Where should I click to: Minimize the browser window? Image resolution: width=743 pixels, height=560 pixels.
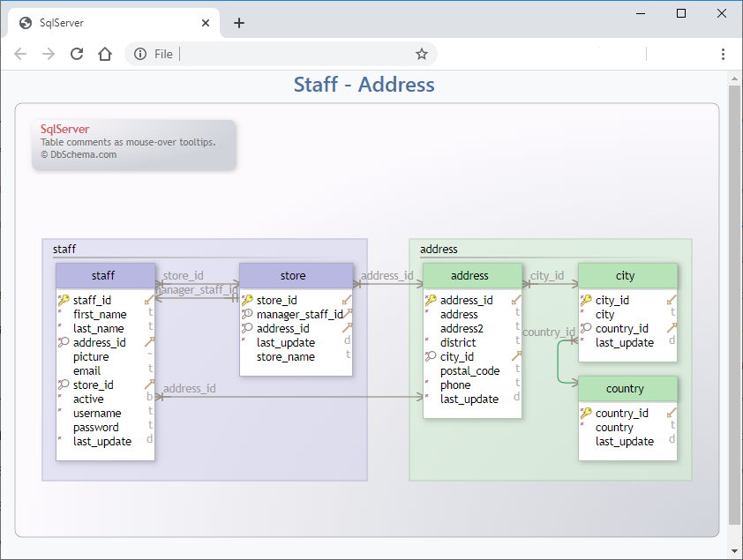pos(641,13)
